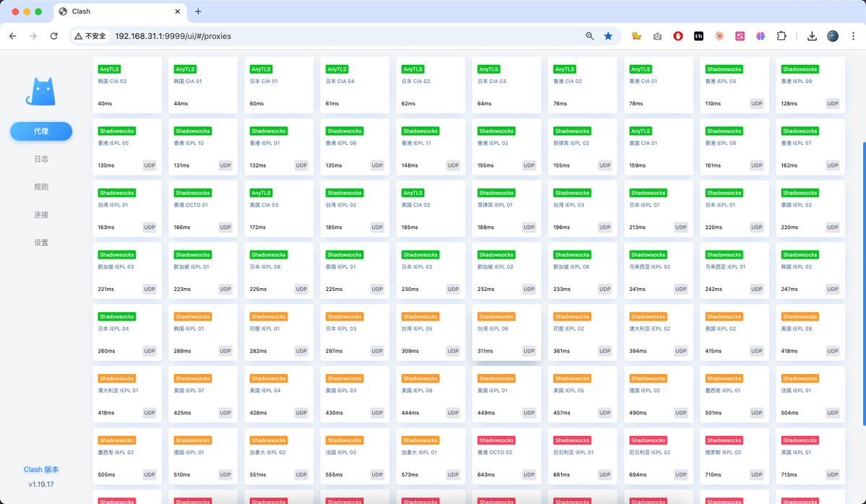Open a new browser tab
The height and width of the screenshot is (504, 866).
tap(198, 12)
